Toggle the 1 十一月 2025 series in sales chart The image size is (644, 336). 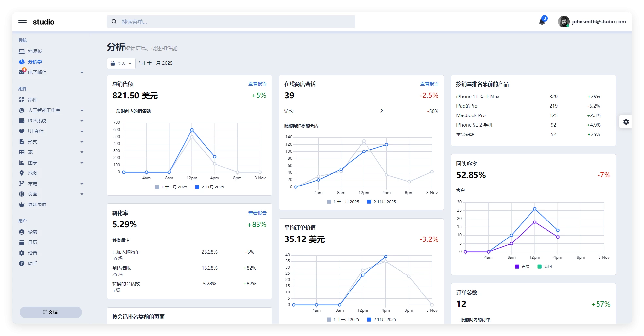click(171, 187)
